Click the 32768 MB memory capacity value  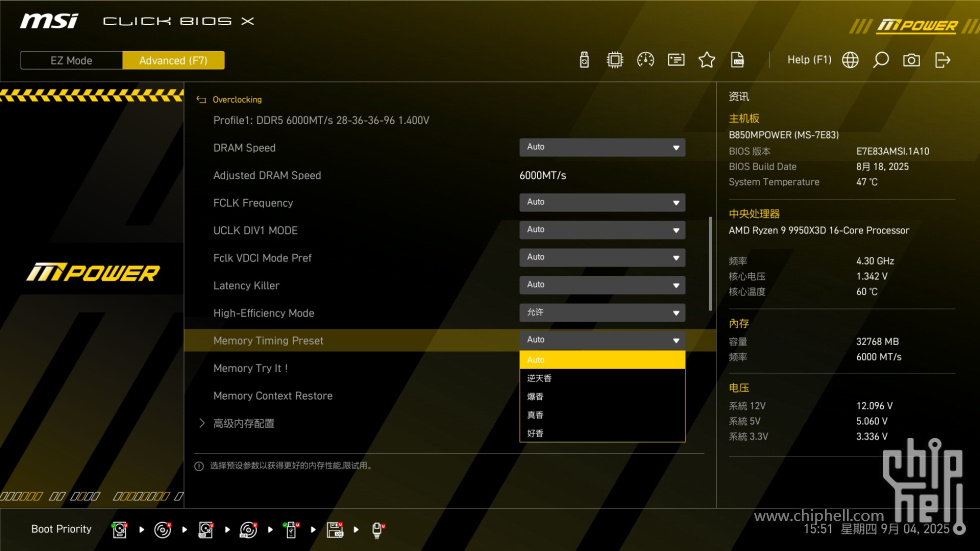point(878,342)
